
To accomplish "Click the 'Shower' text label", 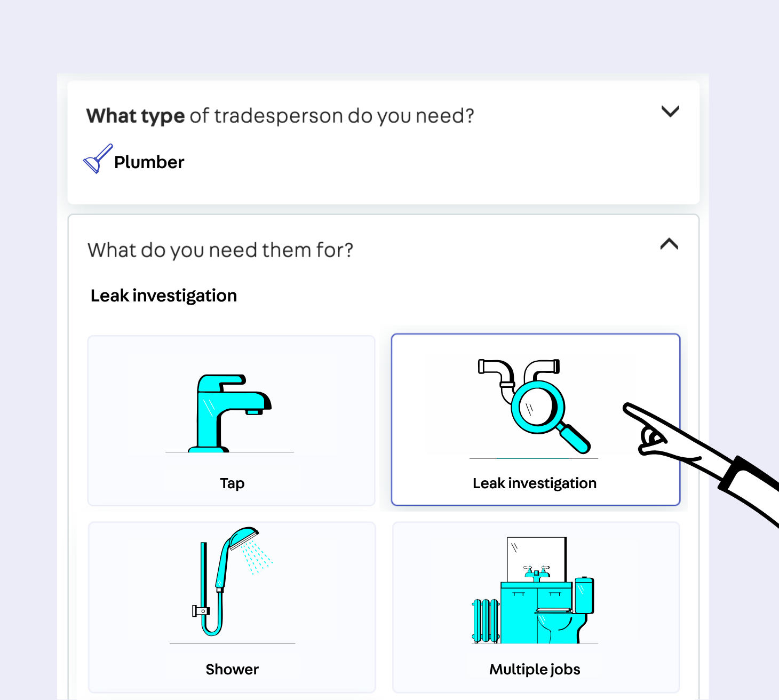I will (x=232, y=669).
